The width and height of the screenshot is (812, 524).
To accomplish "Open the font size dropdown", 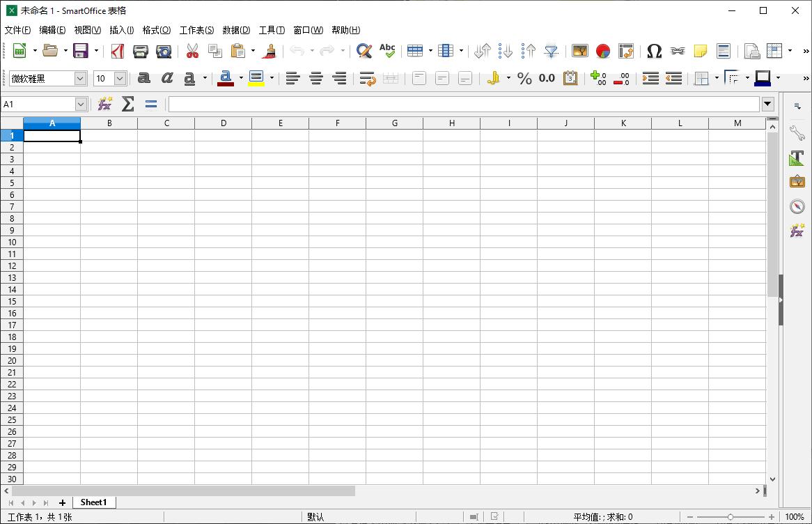I will [x=120, y=78].
